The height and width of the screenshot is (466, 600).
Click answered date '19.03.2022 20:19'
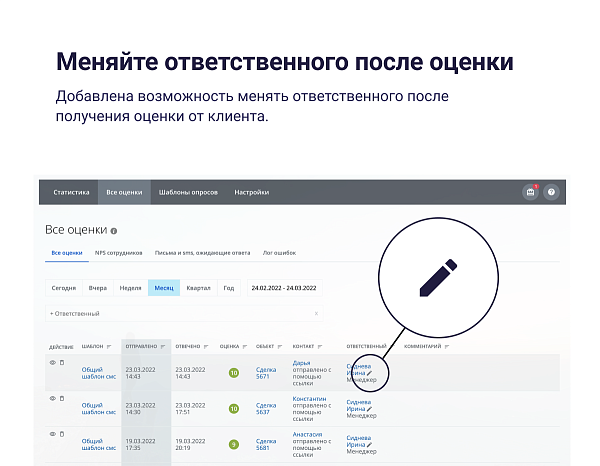click(190, 445)
